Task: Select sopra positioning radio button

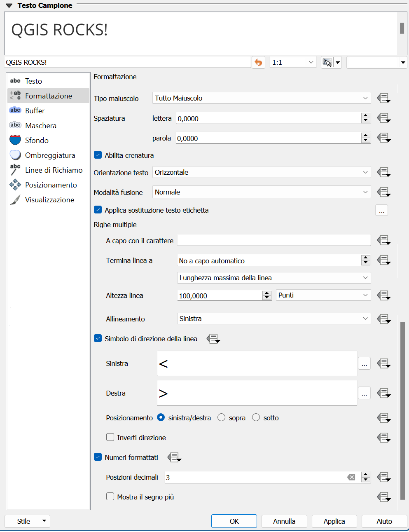Action: coord(222,417)
